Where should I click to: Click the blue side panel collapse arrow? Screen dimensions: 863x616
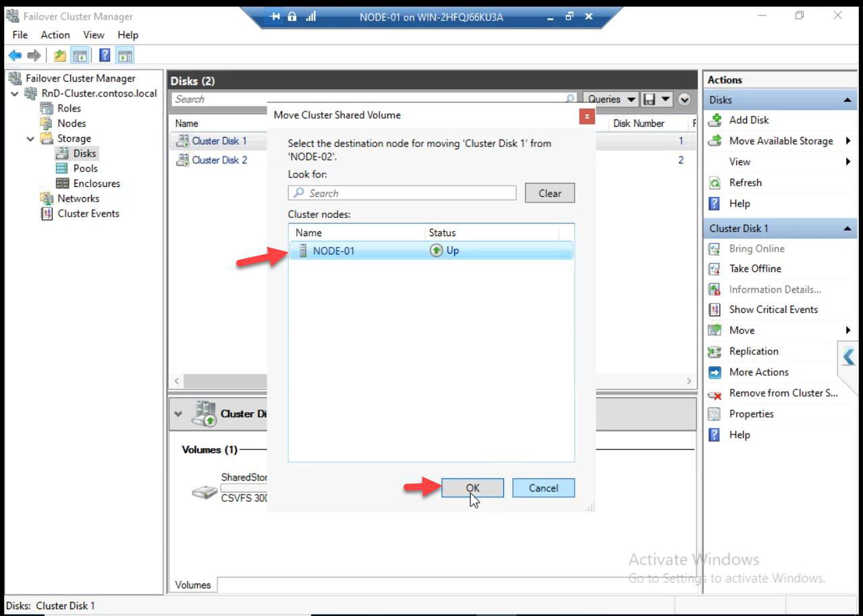[x=849, y=358]
